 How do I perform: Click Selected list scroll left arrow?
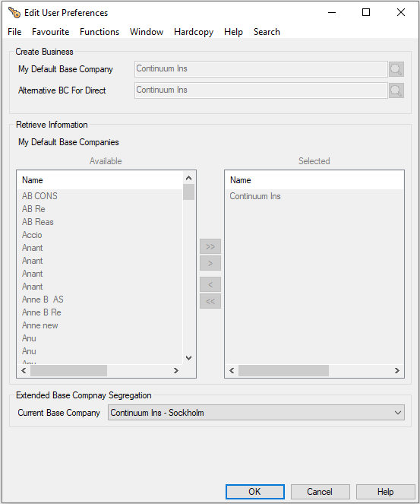tap(232, 371)
